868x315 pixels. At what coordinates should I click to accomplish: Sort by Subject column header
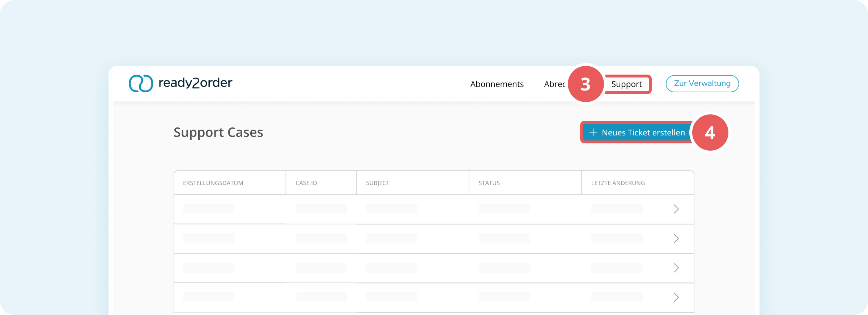[x=378, y=183]
